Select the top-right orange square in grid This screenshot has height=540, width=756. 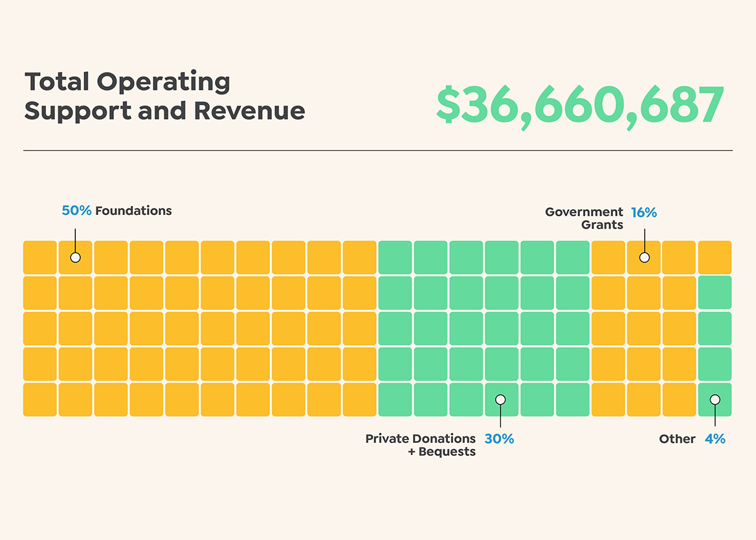click(715, 257)
